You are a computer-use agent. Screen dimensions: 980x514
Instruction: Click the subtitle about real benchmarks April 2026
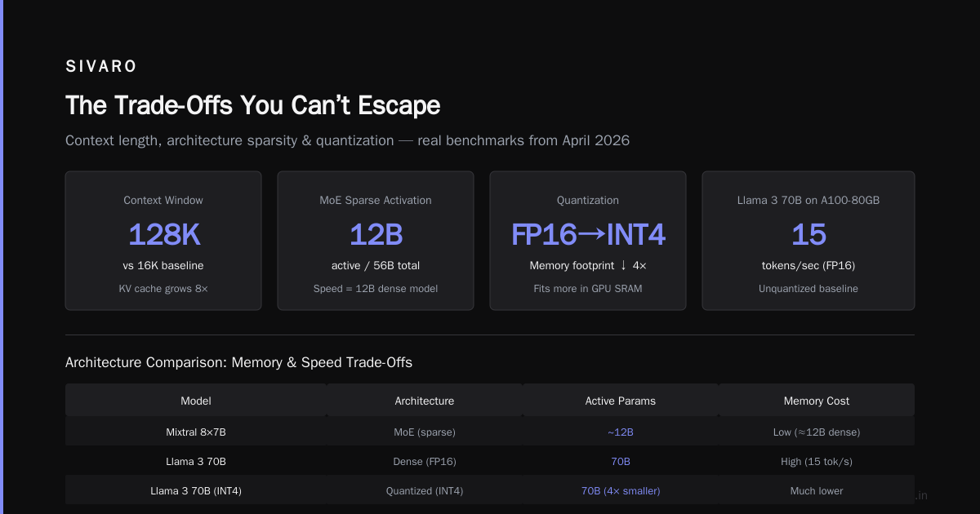(x=347, y=140)
